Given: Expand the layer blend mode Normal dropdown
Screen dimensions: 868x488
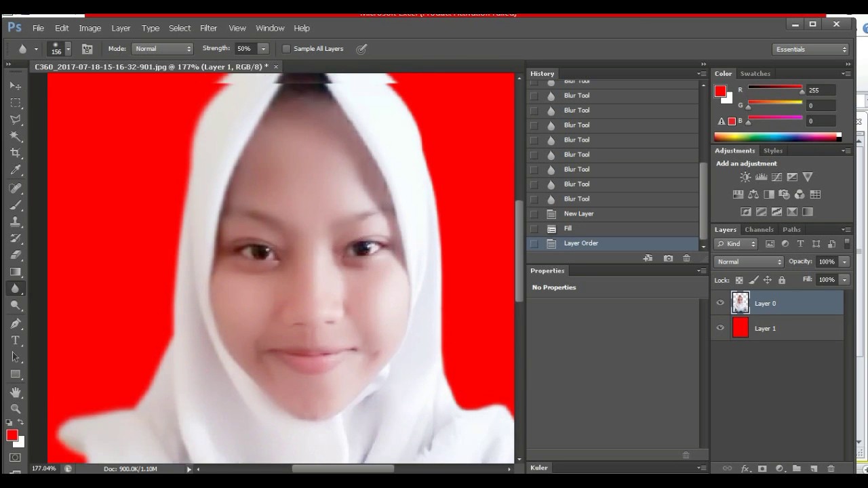Looking at the screenshot, I should (x=749, y=262).
